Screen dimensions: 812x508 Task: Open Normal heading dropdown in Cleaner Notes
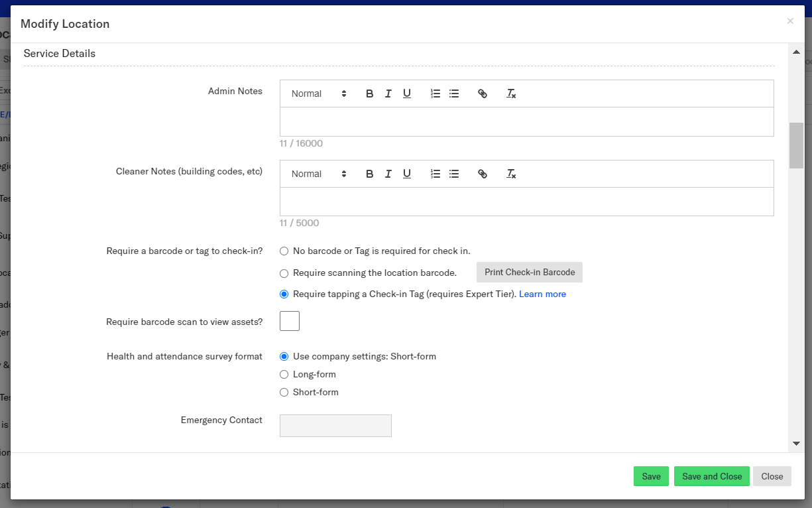pos(319,174)
